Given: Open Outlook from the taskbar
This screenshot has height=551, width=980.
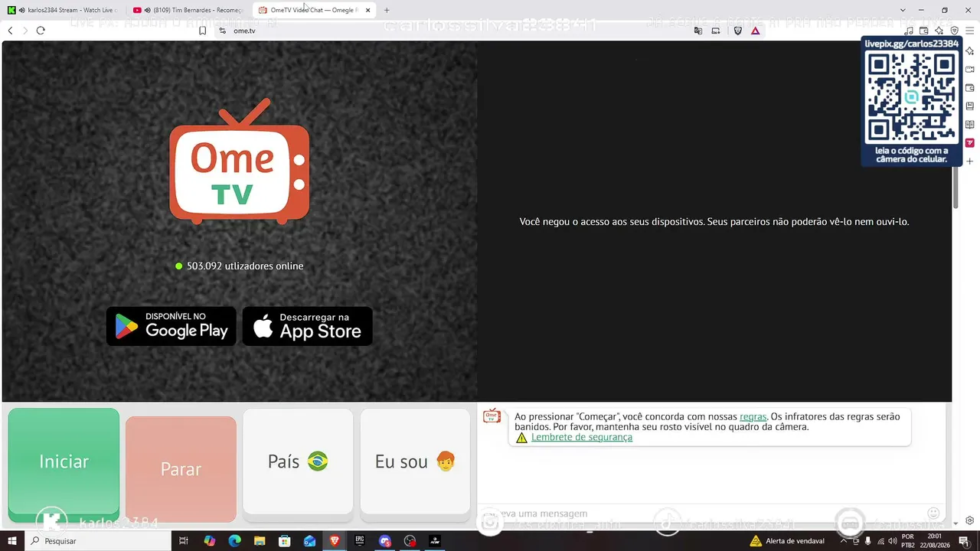Looking at the screenshot, I should pos(310,541).
